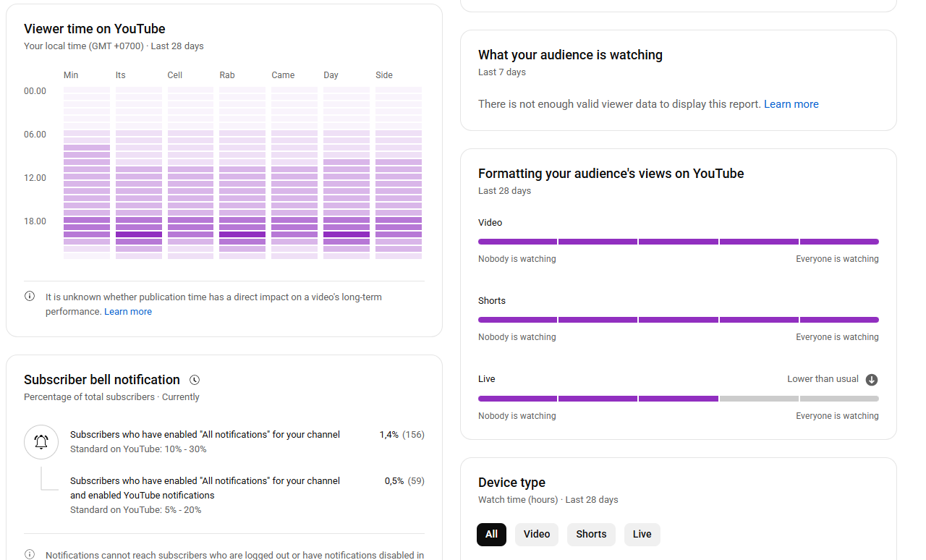Switch device type filter to Live
This screenshot has height=560, width=926.
(x=642, y=535)
